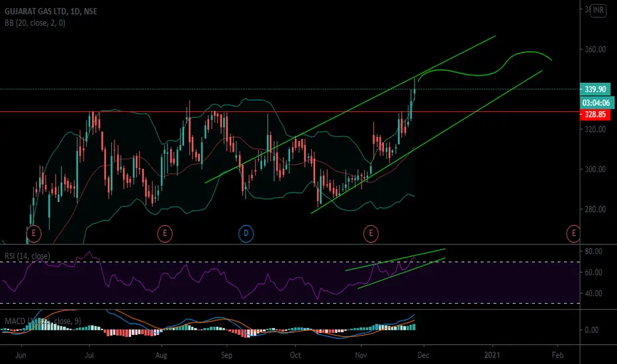Image resolution: width=617 pixels, height=364 pixels.
Task: Click the RSI 40.00 scale label
Action: coord(593,294)
